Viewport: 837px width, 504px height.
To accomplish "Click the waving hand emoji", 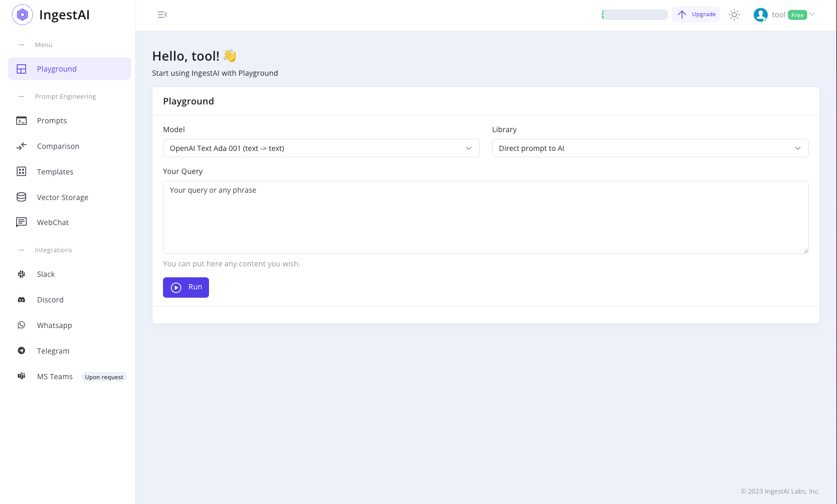I will 230,55.
